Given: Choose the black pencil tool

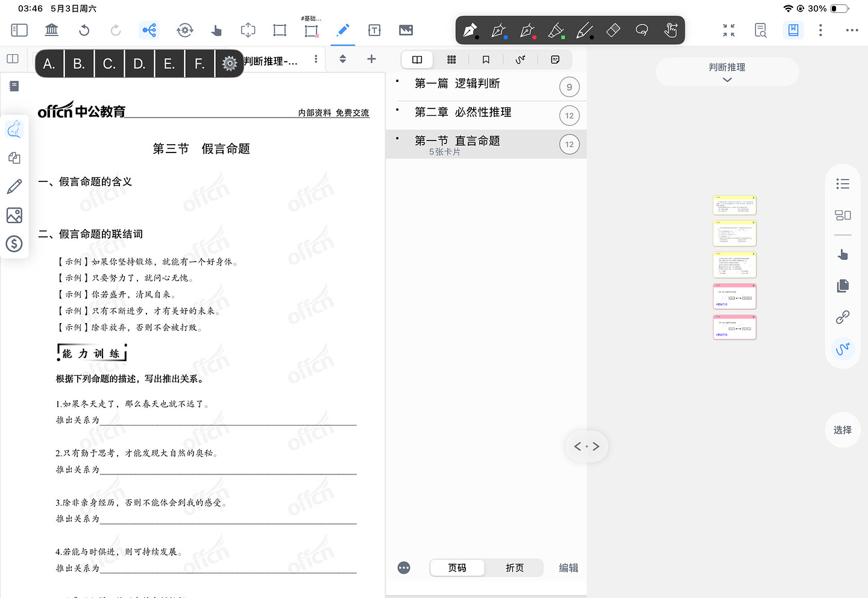Looking at the screenshot, I should click(x=585, y=30).
